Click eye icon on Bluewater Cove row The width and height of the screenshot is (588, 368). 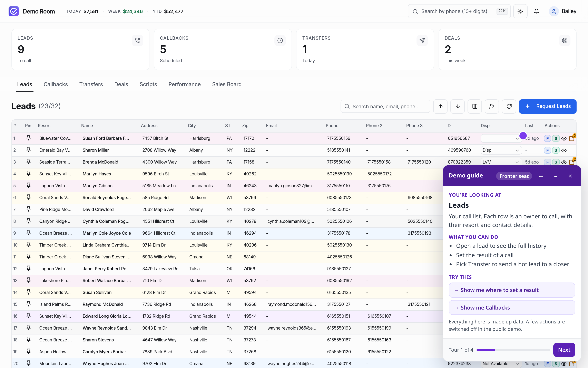pos(564,138)
